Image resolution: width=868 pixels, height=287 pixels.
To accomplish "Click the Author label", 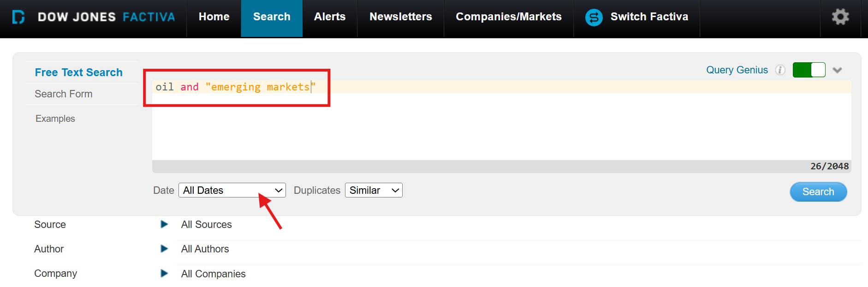I will point(49,249).
